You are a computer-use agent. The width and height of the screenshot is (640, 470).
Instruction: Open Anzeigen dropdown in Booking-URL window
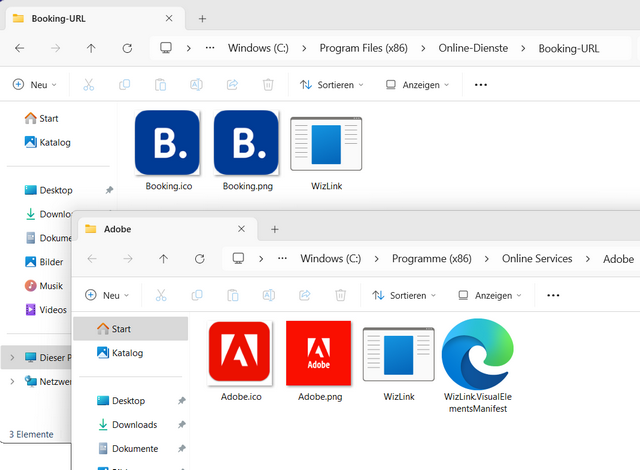click(x=417, y=84)
